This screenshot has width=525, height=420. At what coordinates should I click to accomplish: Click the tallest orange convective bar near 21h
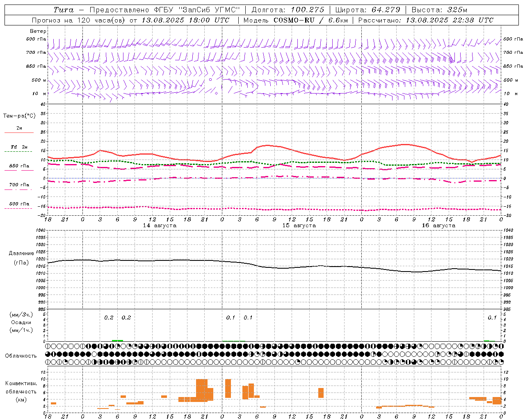click(202, 390)
